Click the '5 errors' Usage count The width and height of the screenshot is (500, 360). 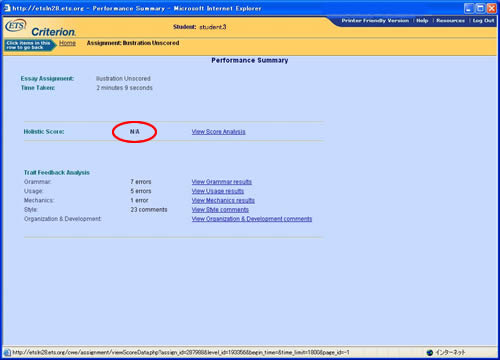click(141, 191)
